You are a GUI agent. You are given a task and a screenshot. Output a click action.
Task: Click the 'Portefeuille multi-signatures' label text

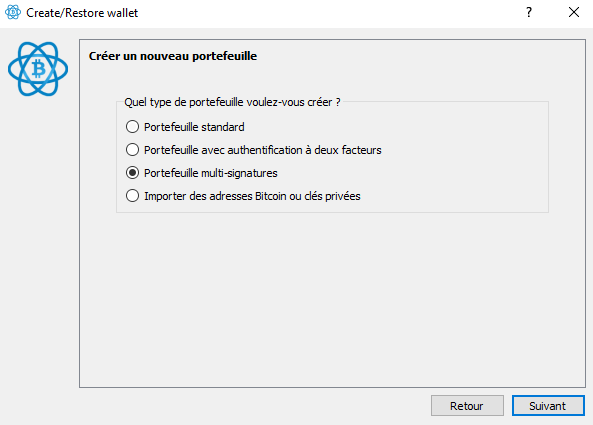(x=211, y=173)
